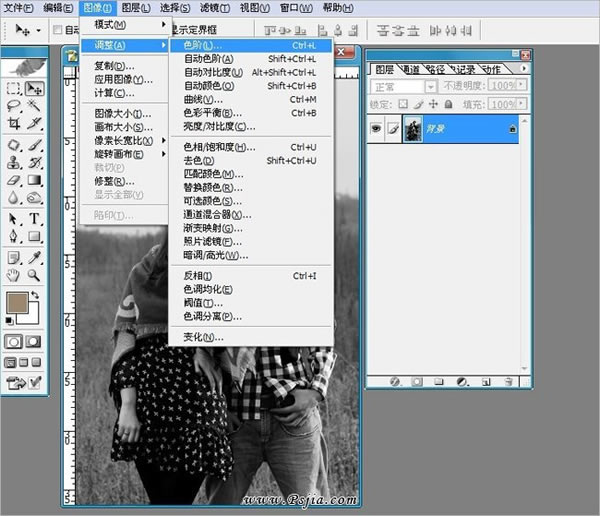Click the delete layer trash icon
The image size is (600, 516).
[x=509, y=382]
